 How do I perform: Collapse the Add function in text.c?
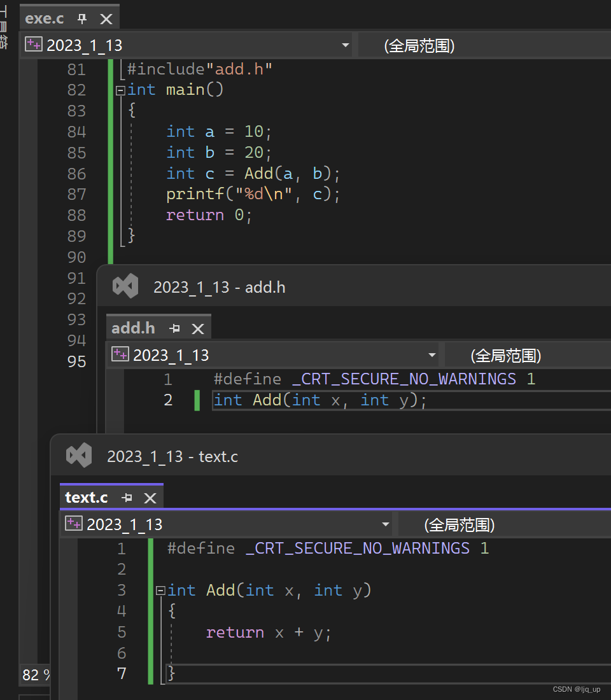(160, 591)
